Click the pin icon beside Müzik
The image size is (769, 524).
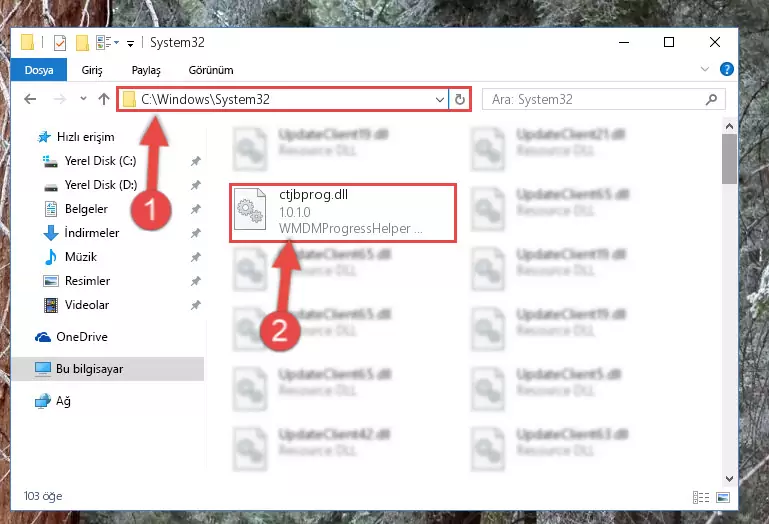(196, 257)
